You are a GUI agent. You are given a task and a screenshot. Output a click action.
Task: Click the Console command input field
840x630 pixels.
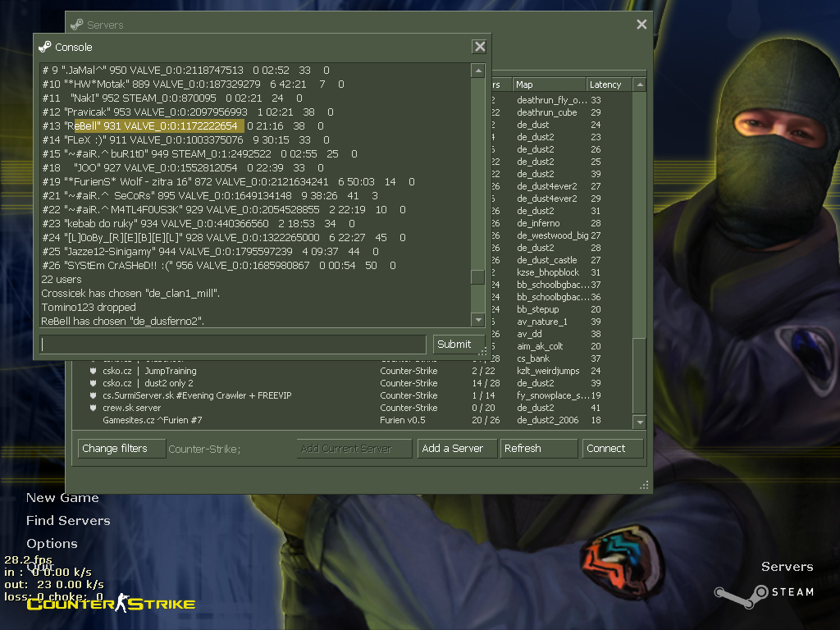(x=233, y=345)
